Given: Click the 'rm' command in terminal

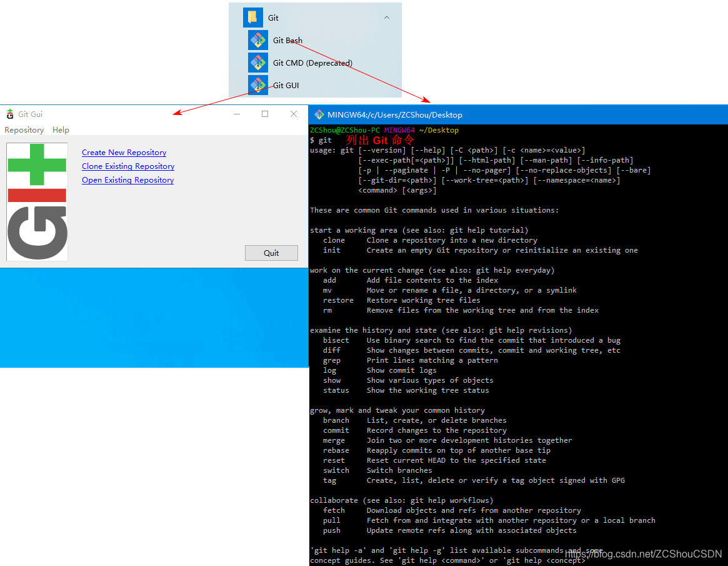Looking at the screenshot, I should [327, 310].
